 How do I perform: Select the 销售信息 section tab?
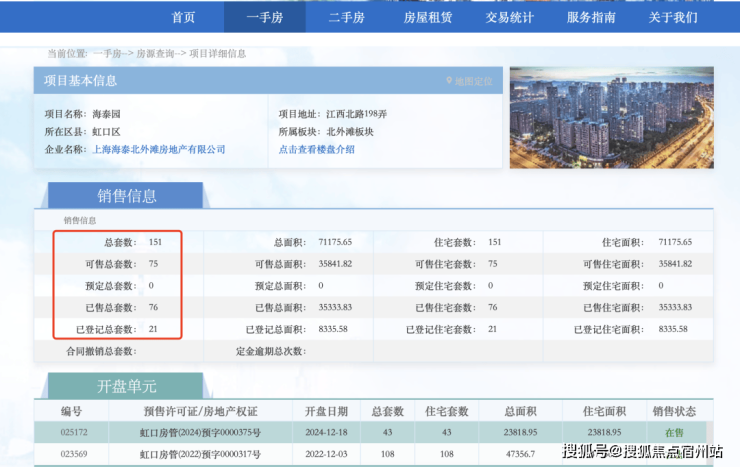coord(126,196)
